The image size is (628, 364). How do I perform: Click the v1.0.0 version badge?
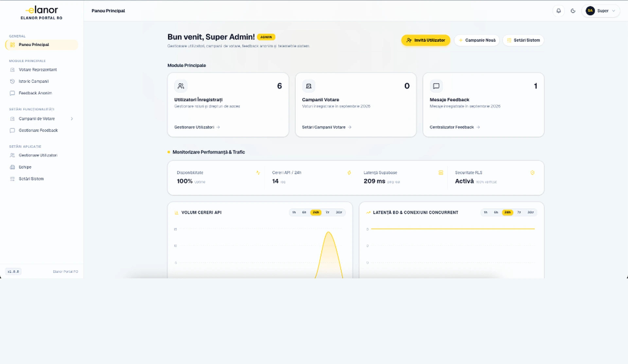click(x=13, y=272)
